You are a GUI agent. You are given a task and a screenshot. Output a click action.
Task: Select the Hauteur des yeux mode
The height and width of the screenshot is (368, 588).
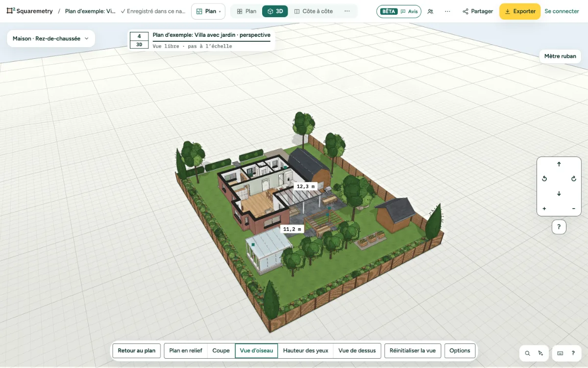tap(306, 351)
